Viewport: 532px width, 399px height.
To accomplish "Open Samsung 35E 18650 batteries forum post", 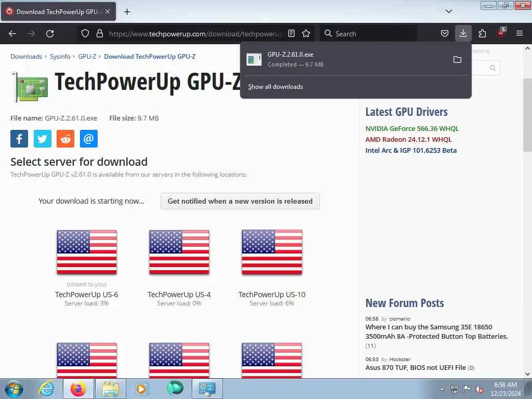I will 436,332.
